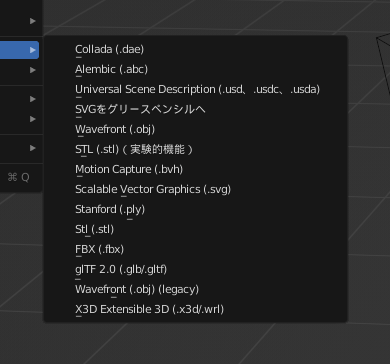
Task: Choose glTF 2.0 (.glb/.gltf) entry
Action: pyautogui.click(x=196, y=269)
